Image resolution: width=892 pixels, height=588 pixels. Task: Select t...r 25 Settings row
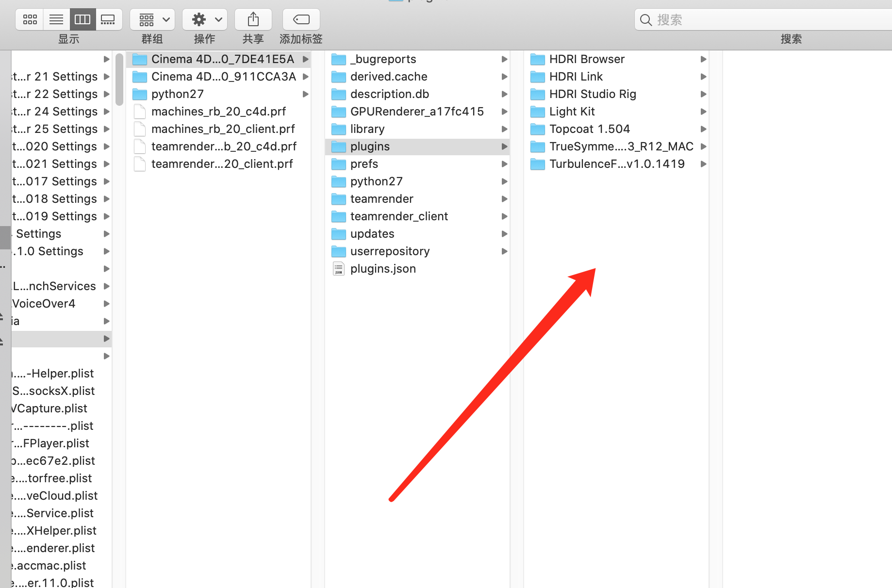[x=62, y=129]
